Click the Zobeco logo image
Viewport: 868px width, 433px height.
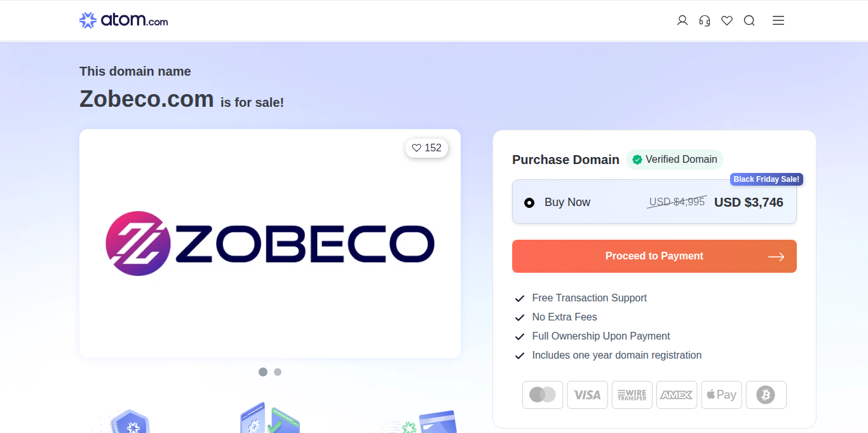click(269, 244)
